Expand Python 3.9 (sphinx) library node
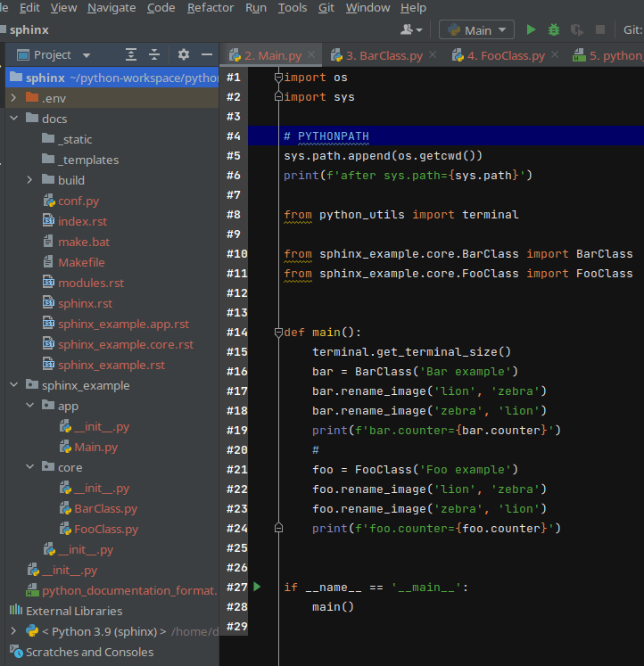The image size is (644, 666). pos(13,630)
